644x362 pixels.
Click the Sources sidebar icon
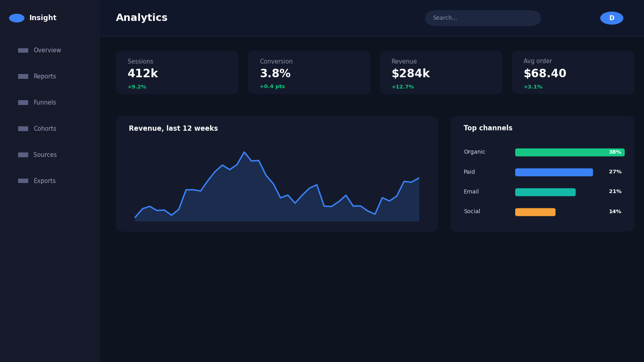point(23,155)
